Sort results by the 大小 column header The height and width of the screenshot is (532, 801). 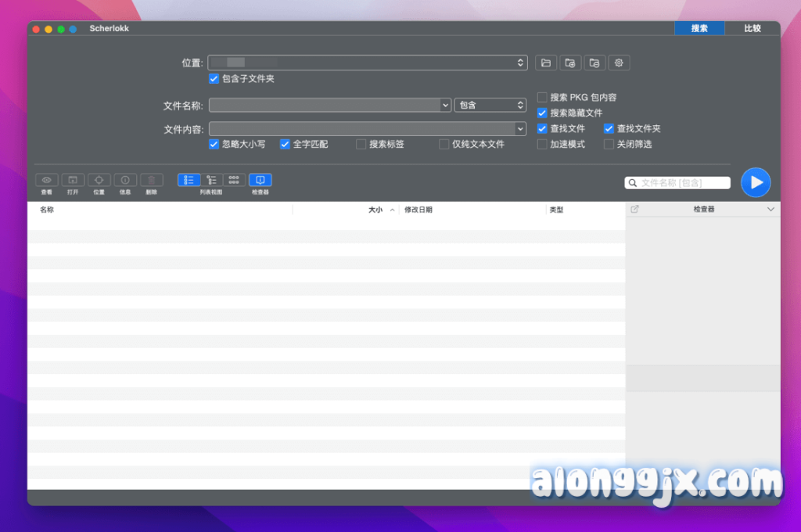[375, 210]
